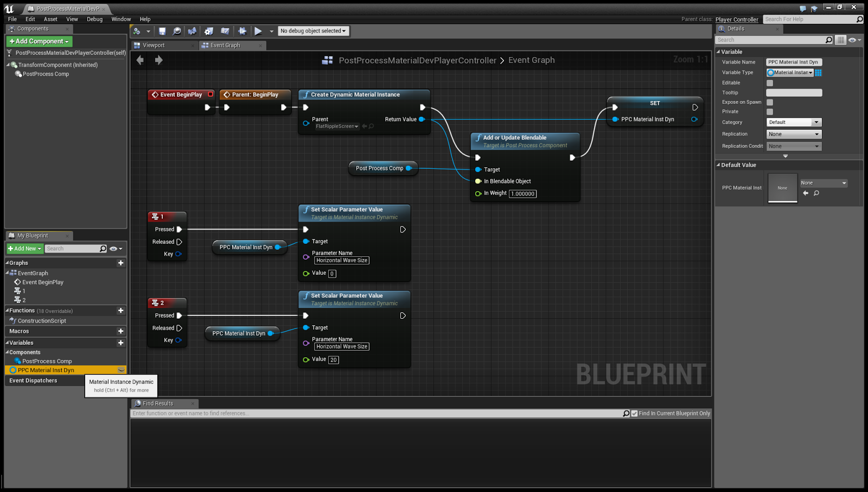Viewport: 868px width, 492px height.
Task: Enable the Editable checkbox for the variable
Action: click(769, 83)
